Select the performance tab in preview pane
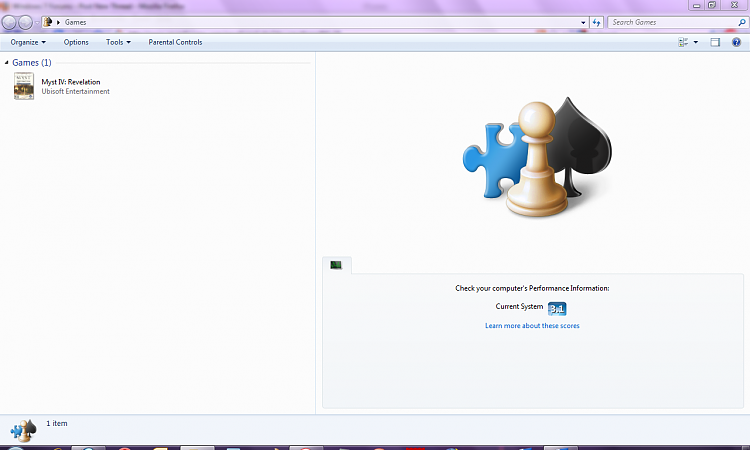The width and height of the screenshot is (750, 450). 337,265
